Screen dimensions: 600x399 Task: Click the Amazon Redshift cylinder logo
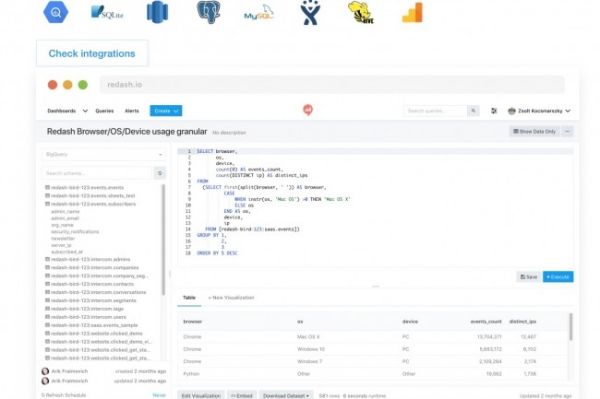tap(157, 12)
